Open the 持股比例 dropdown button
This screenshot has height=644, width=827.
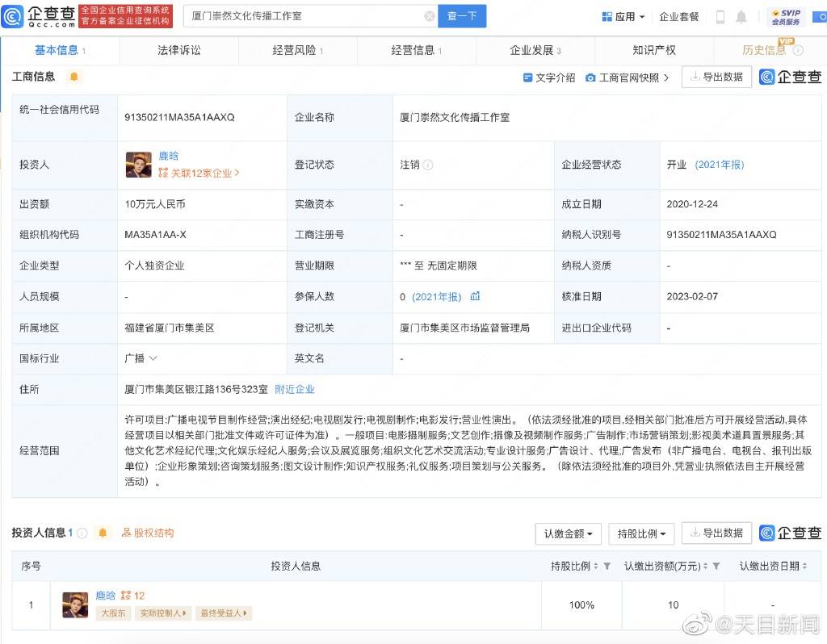pos(641,533)
